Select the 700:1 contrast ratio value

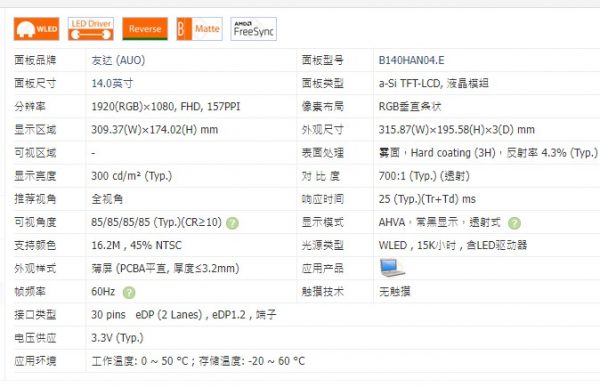(424, 176)
